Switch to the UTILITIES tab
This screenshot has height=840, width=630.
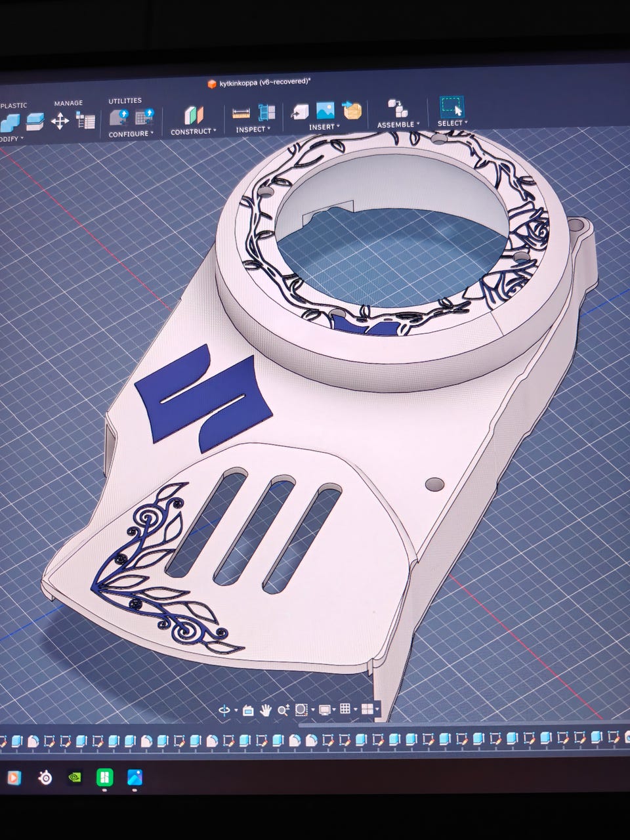click(x=125, y=101)
